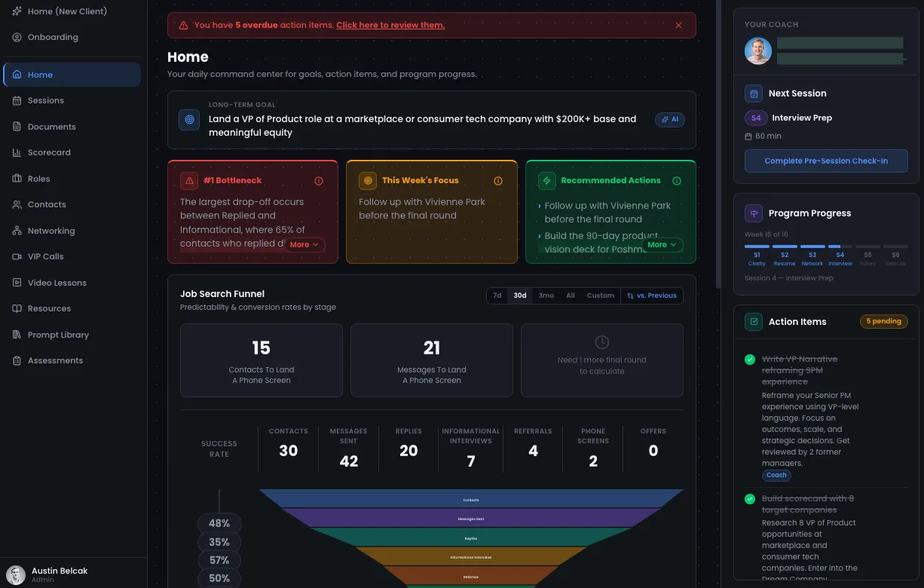Select the All time range
Image resolution: width=924 pixels, height=588 pixels.
click(571, 296)
